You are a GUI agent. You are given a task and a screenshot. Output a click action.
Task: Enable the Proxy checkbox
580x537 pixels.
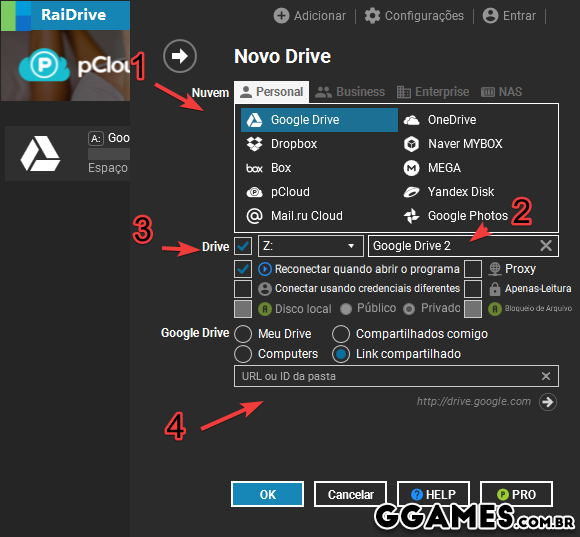[x=473, y=269]
